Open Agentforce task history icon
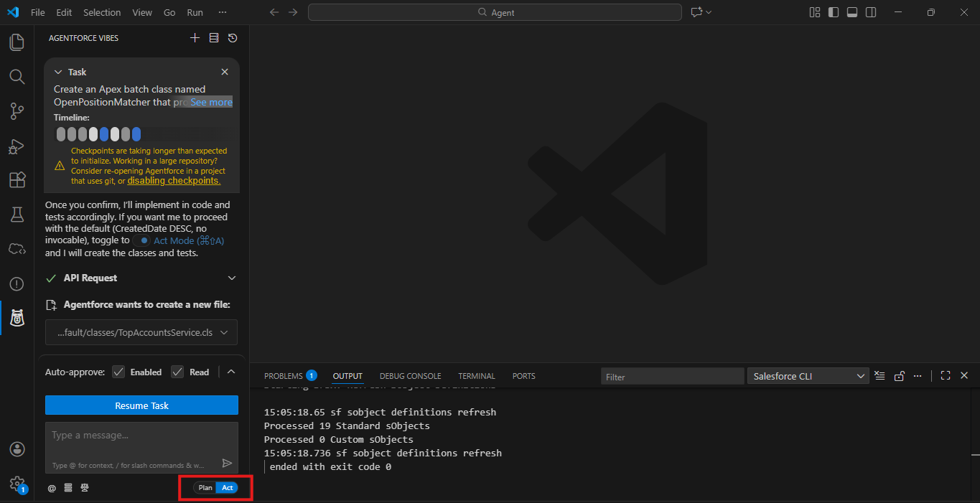980x503 pixels. point(233,38)
